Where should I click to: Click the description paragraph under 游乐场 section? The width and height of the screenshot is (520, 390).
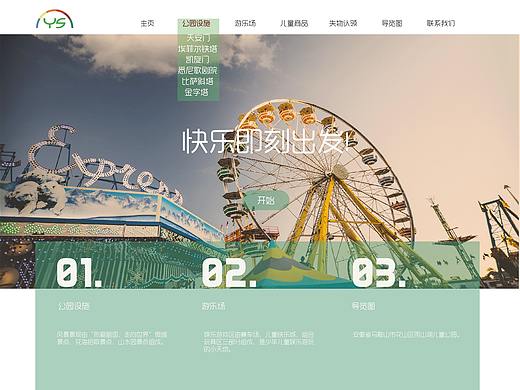click(x=259, y=341)
